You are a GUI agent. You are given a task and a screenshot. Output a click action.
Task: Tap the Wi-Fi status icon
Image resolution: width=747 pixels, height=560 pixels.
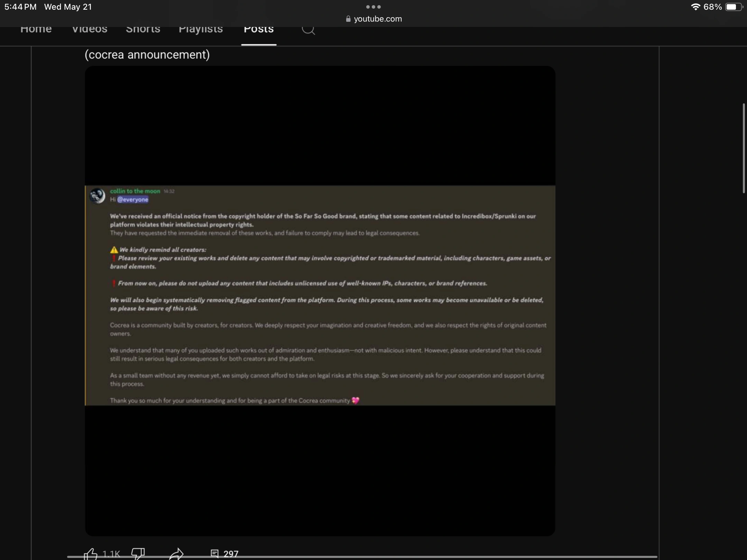click(x=695, y=7)
